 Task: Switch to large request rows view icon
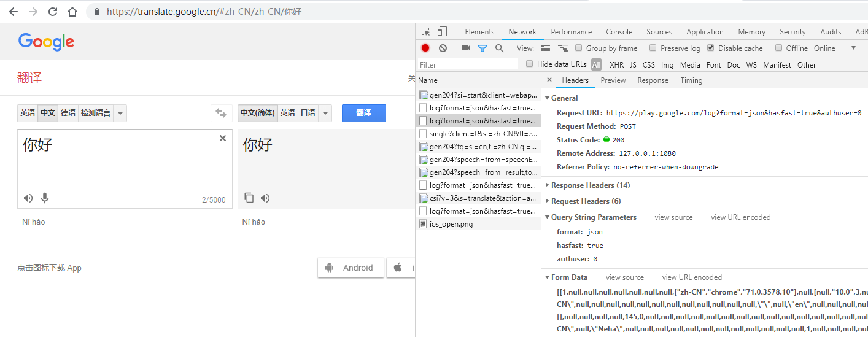(x=546, y=48)
